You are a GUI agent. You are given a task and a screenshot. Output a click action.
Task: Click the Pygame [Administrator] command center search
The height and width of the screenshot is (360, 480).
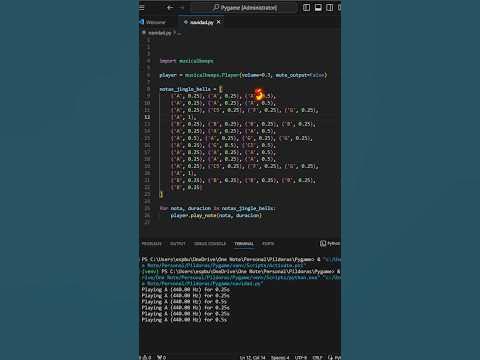pyautogui.click(x=244, y=7)
